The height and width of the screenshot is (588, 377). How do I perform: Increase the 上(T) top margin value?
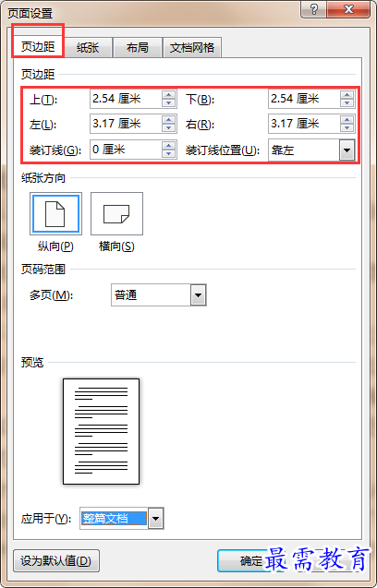click(x=169, y=95)
